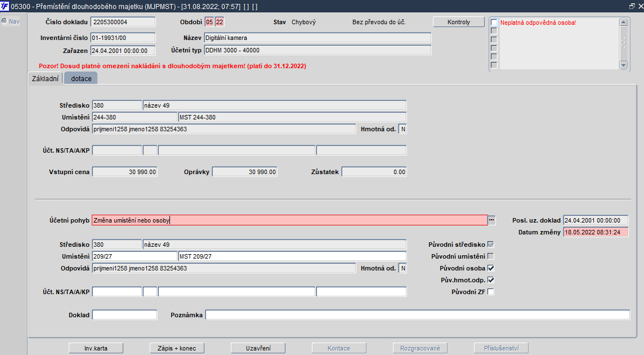Click Posl. uz. doklad date field

tap(596, 220)
